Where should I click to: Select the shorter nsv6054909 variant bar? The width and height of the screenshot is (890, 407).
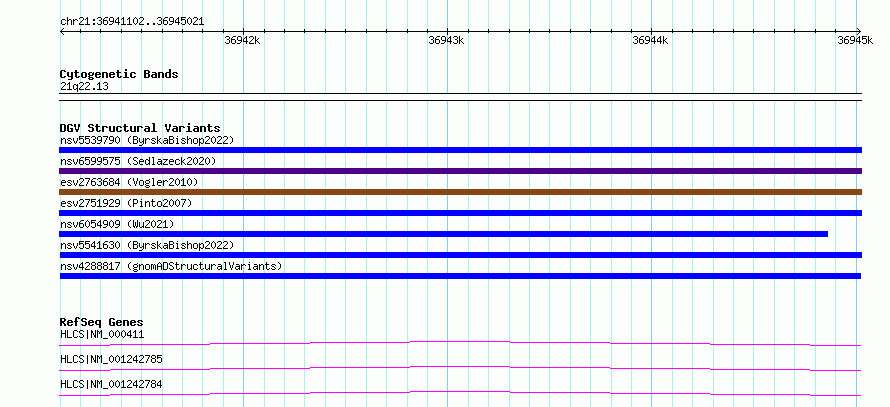click(x=443, y=234)
